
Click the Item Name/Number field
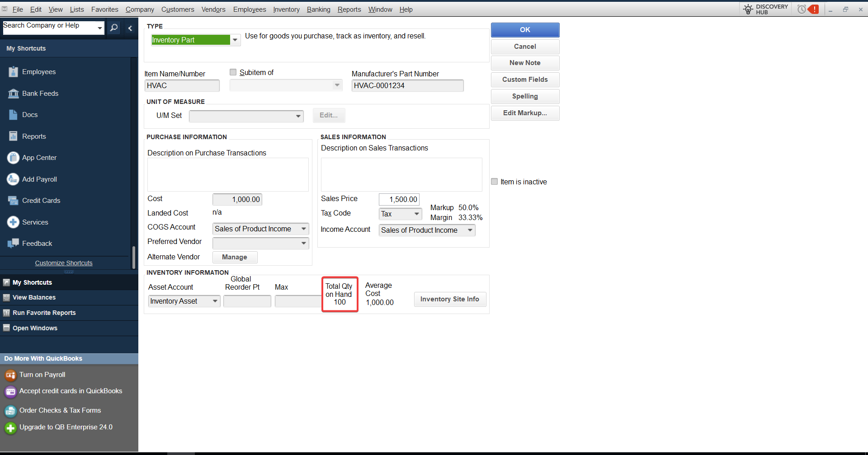point(182,85)
